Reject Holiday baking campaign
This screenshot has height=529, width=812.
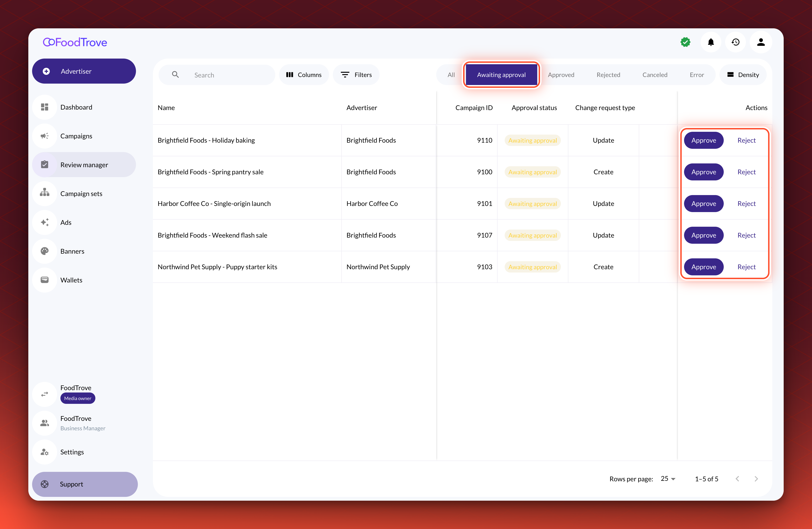pyautogui.click(x=746, y=140)
